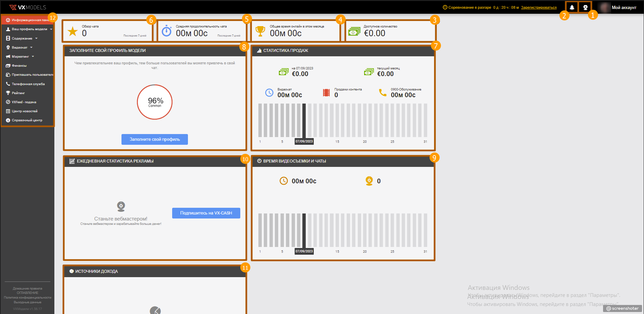Click the red film icon for content sales
The width and height of the screenshot is (644, 314).
coord(326,92)
